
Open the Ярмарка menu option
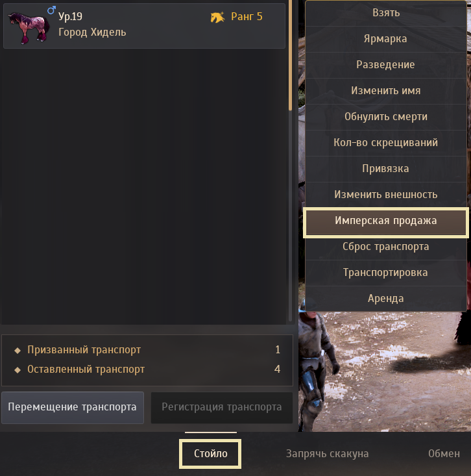point(385,39)
